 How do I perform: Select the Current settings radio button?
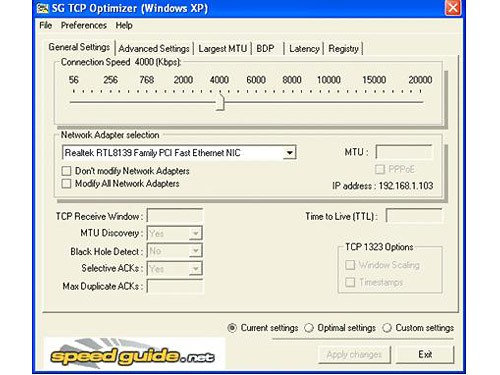232,328
